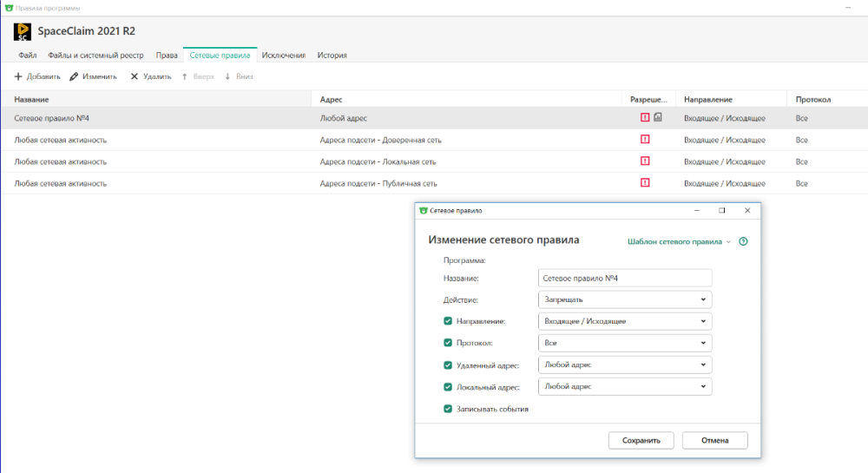This screenshot has width=868, height=473.
Task: Click the block icon for Публичная сеть row
Action: [645, 183]
